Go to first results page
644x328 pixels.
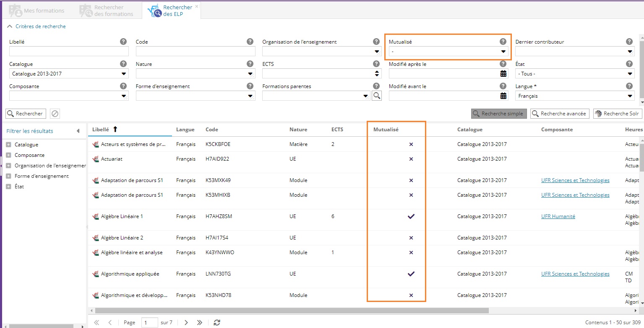96,323
